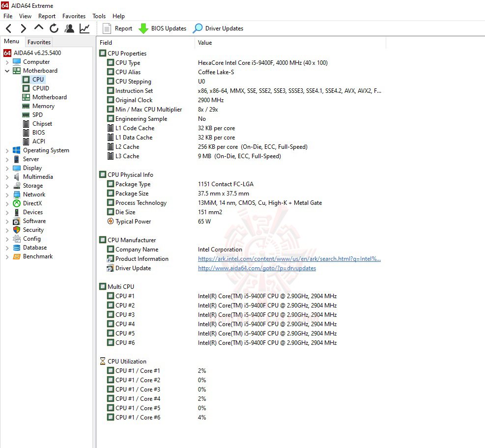Collapse the Motherboard tree node
485x448 pixels.
7,71
